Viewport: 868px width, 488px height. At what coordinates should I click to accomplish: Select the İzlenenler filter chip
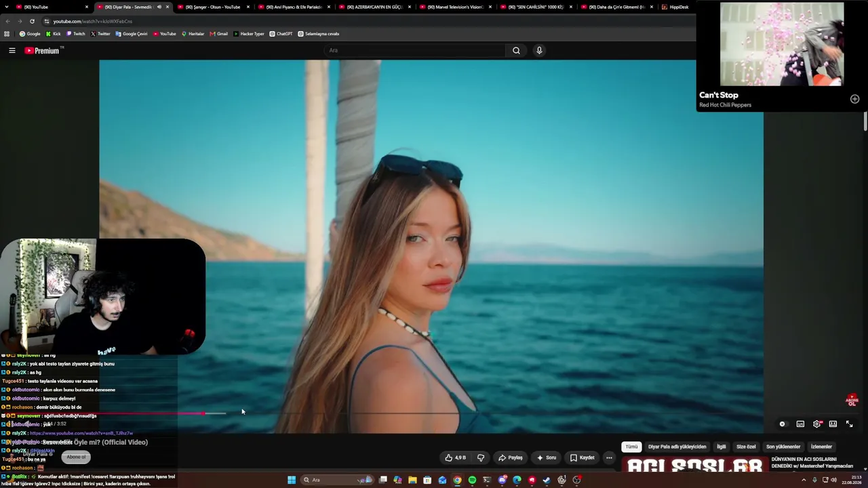coord(821,447)
